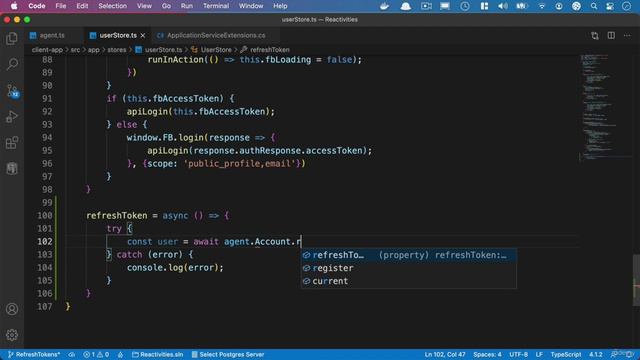
Task: Open the Edit menu
Action: pos(82,6)
